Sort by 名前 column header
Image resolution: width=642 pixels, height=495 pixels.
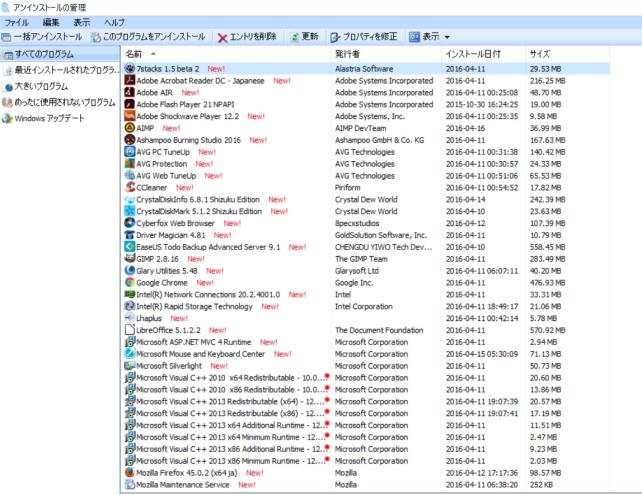point(226,54)
